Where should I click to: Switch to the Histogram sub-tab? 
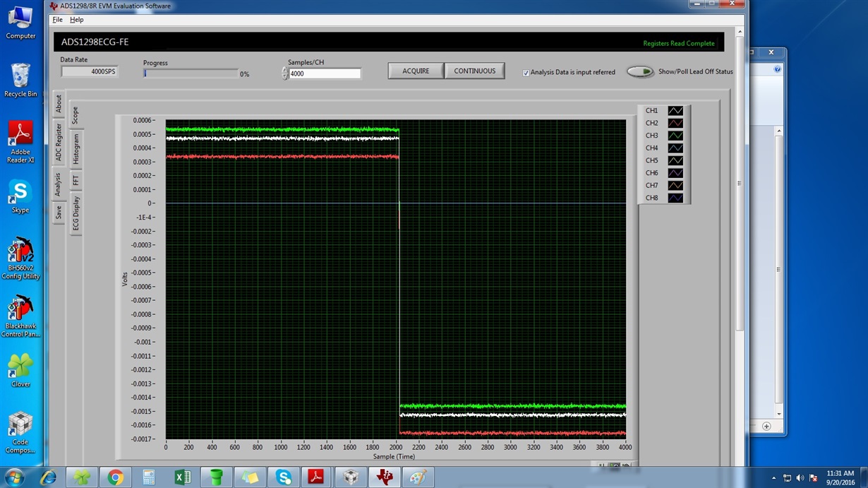pyautogui.click(x=76, y=149)
